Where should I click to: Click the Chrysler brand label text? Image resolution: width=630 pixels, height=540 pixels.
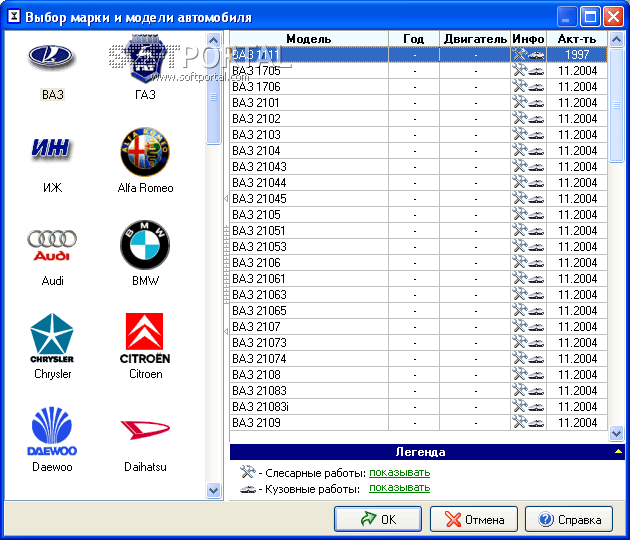click(53, 374)
